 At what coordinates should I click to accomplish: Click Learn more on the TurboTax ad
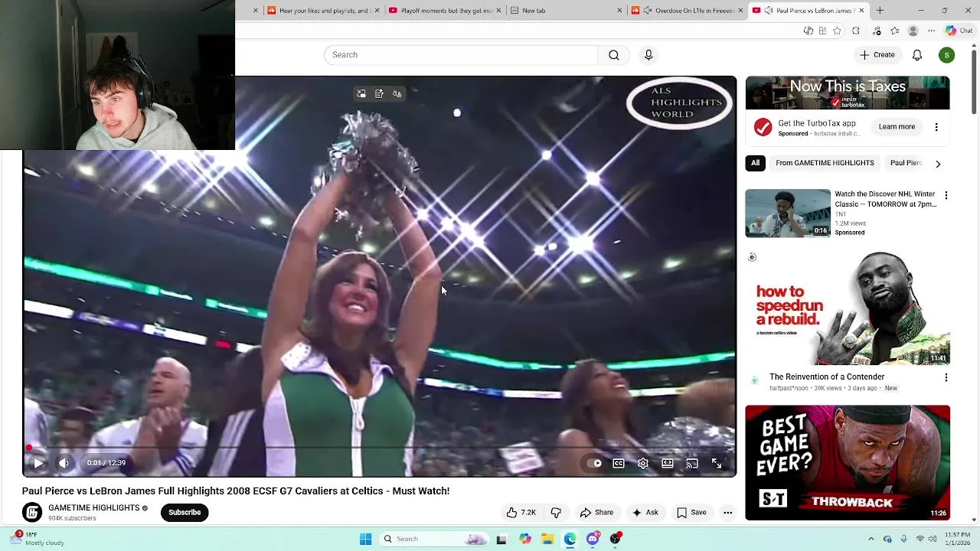pyautogui.click(x=897, y=127)
